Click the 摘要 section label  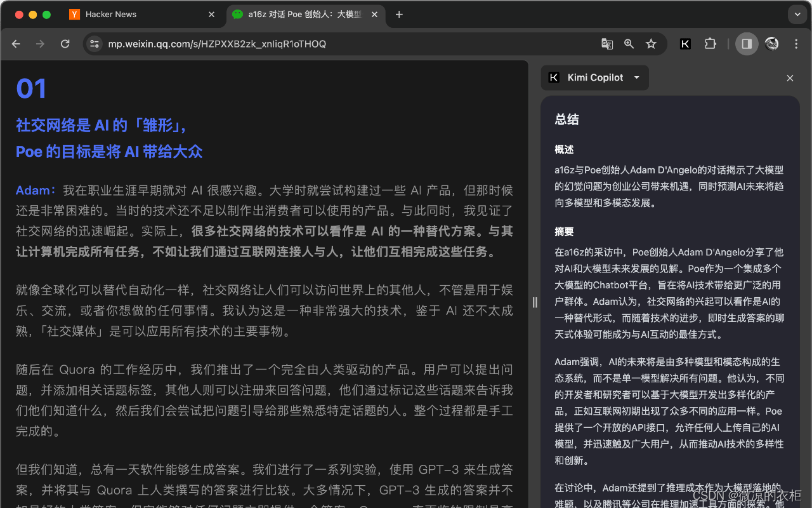pyautogui.click(x=564, y=232)
